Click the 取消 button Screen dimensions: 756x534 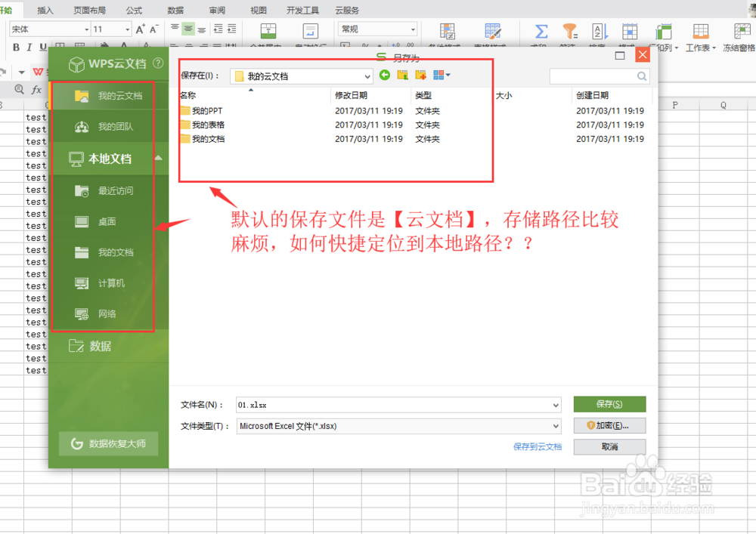pyautogui.click(x=609, y=447)
